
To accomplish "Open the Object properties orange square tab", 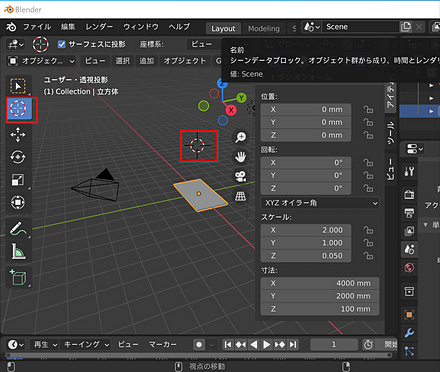I will click(x=409, y=314).
